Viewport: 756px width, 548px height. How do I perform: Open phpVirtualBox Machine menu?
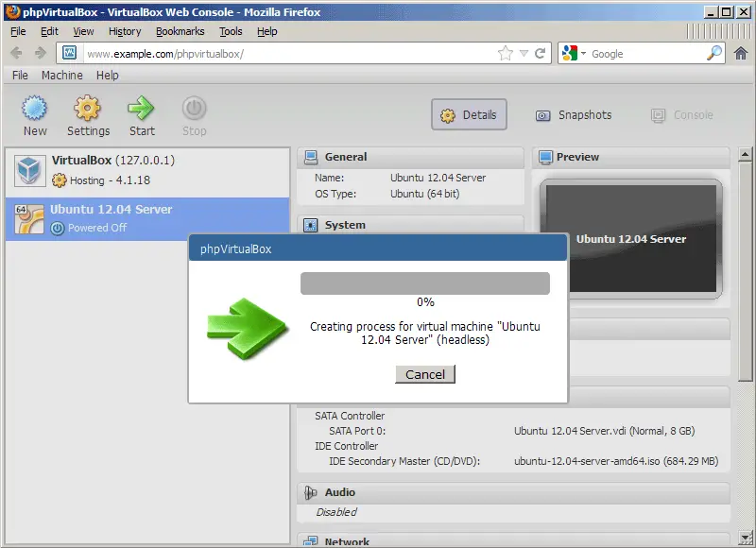[61, 76]
